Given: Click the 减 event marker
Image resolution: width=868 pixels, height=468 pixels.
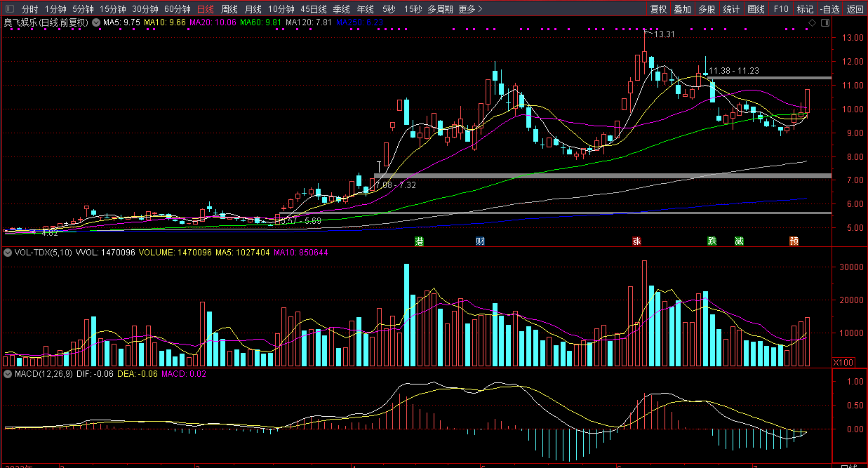Looking at the screenshot, I should click(x=739, y=241).
